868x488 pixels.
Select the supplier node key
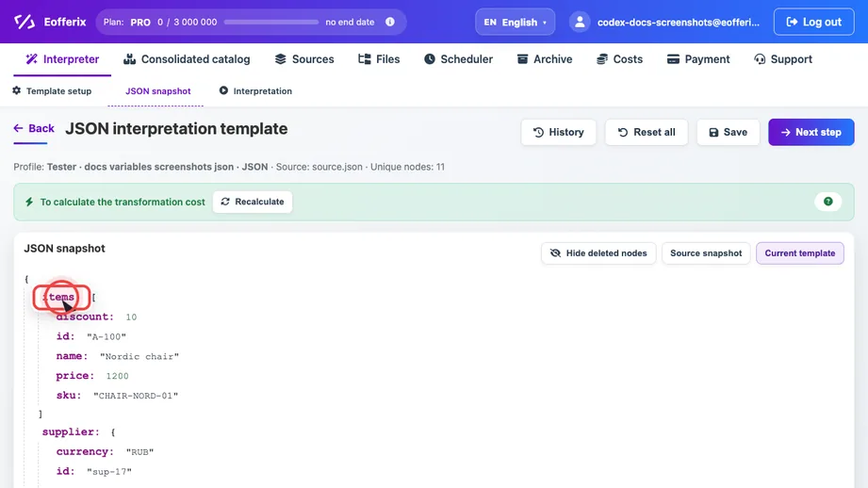(x=71, y=431)
